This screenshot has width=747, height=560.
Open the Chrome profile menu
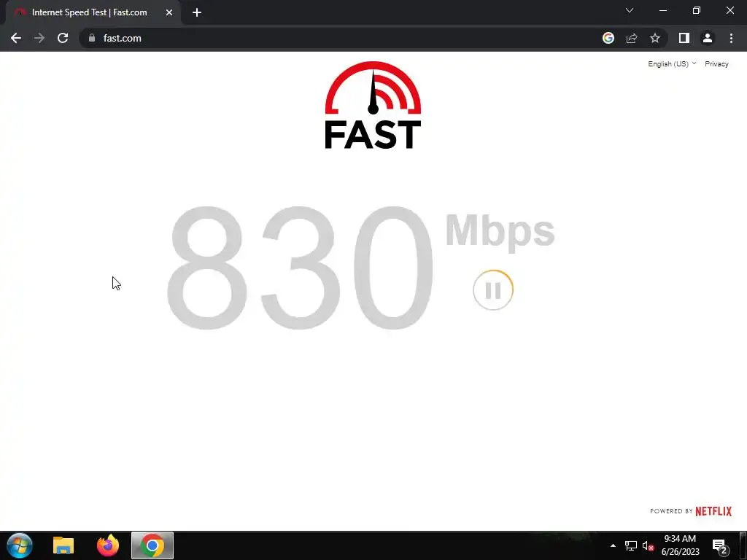click(708, 38)
